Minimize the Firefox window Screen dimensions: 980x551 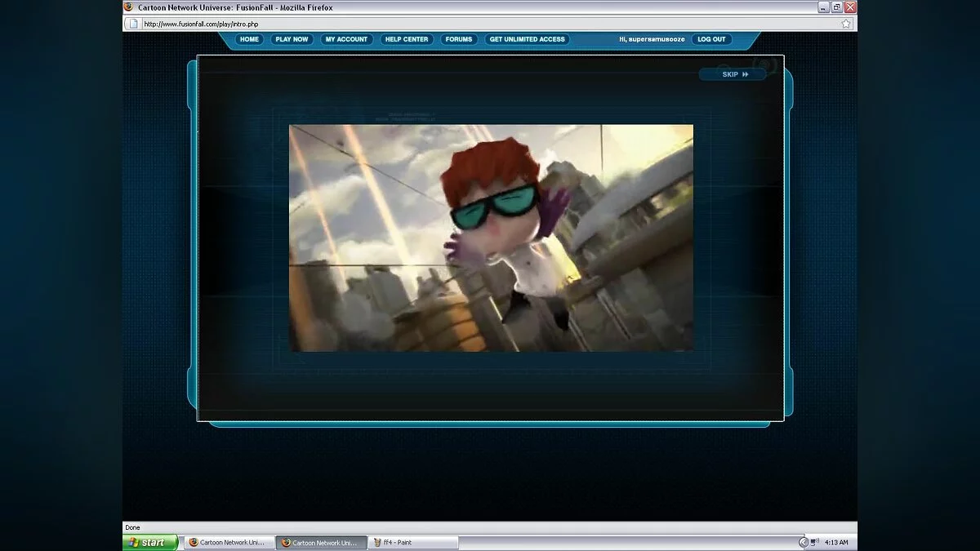[824, 7]
